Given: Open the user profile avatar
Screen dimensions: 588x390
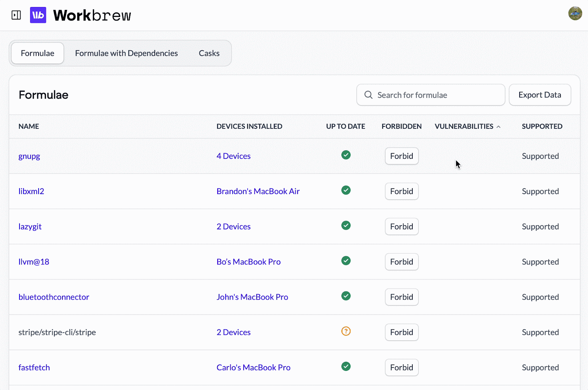Looking at the screenshot, I should 575,14.
